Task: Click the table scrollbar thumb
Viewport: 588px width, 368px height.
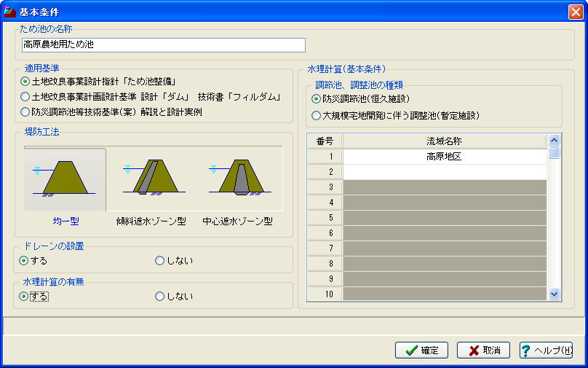Action: 554,153
